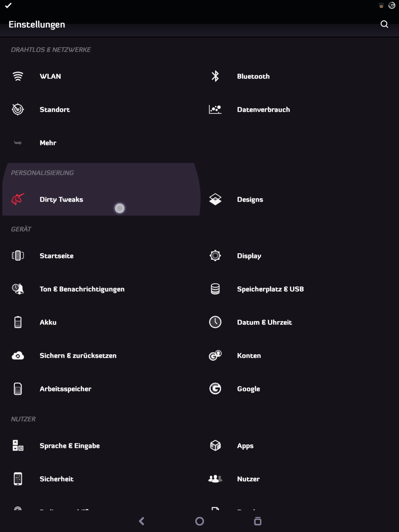Select Speicherplatz & USB
Screen dimensions: 399x532
tap(270, 289)
